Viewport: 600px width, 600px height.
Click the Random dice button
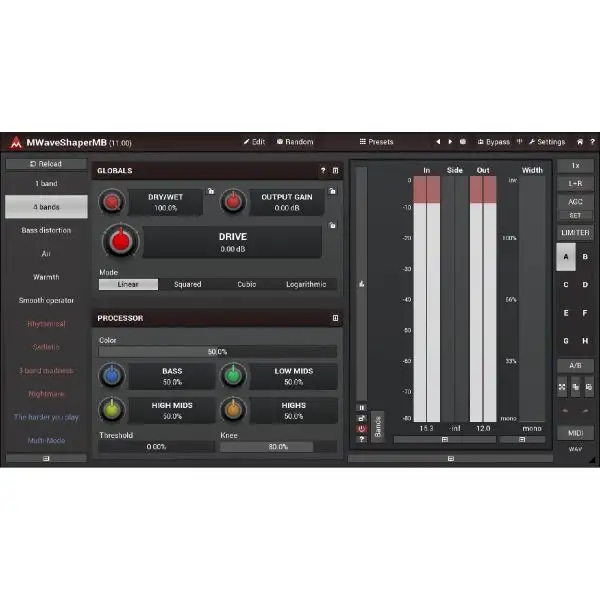click(295, 142)
